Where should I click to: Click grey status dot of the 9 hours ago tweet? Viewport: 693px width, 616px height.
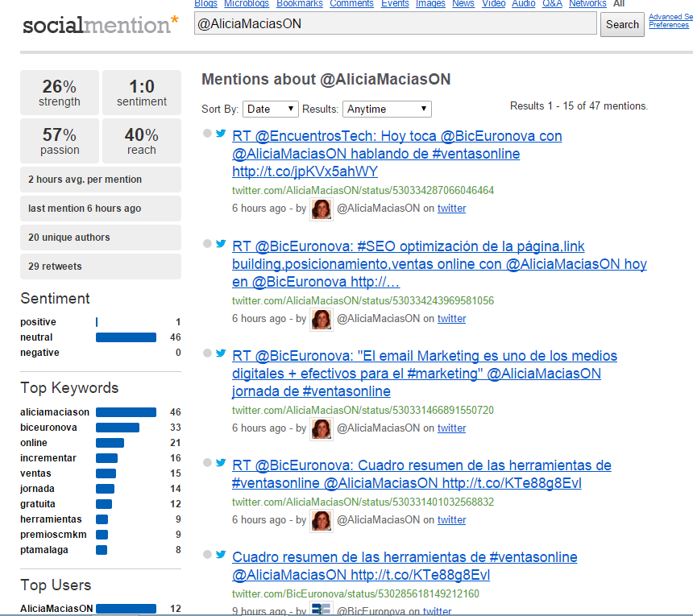pyautogui.click(x=207, y=555)
